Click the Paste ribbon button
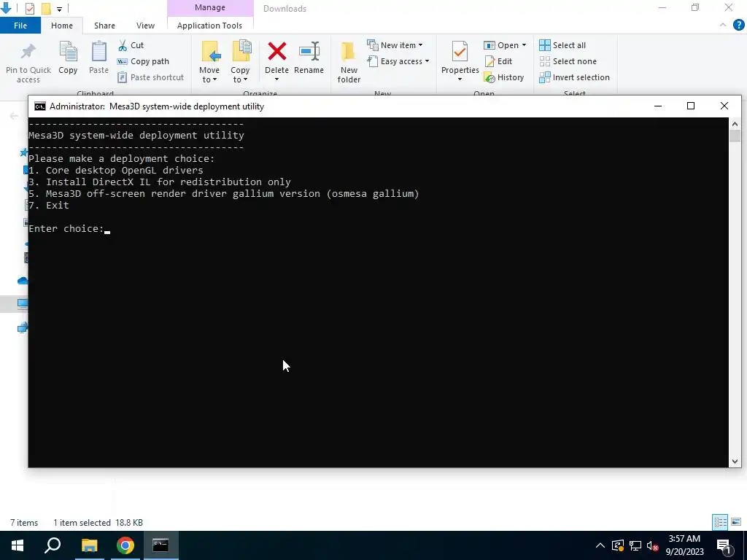Screen dimensions: 747x560 (98, 58)
